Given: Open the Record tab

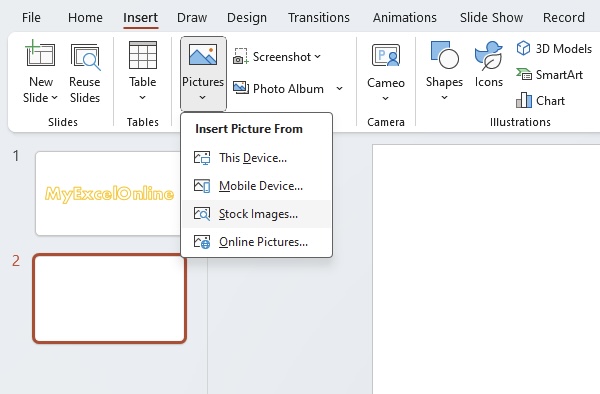Looking at the screenshot, I should 564,18.
